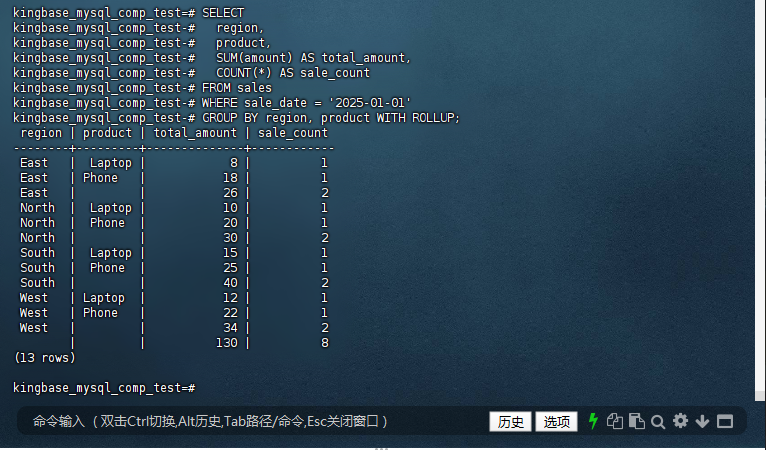Click "Laptop" in the North row
This screenshot has width=766, height=450.
coord(111,208)
